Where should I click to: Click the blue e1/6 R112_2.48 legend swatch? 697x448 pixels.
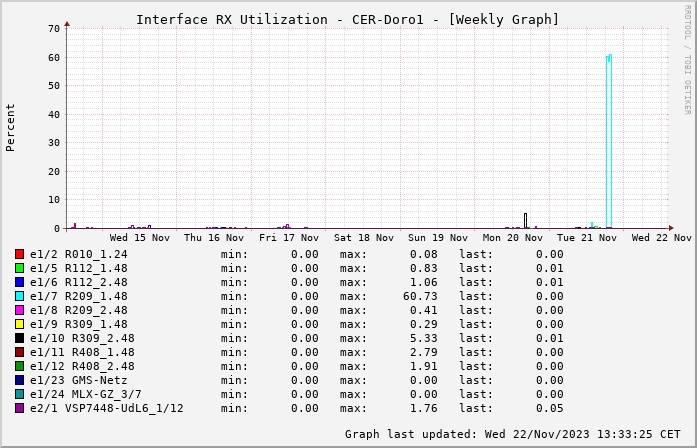pos(19,282)
